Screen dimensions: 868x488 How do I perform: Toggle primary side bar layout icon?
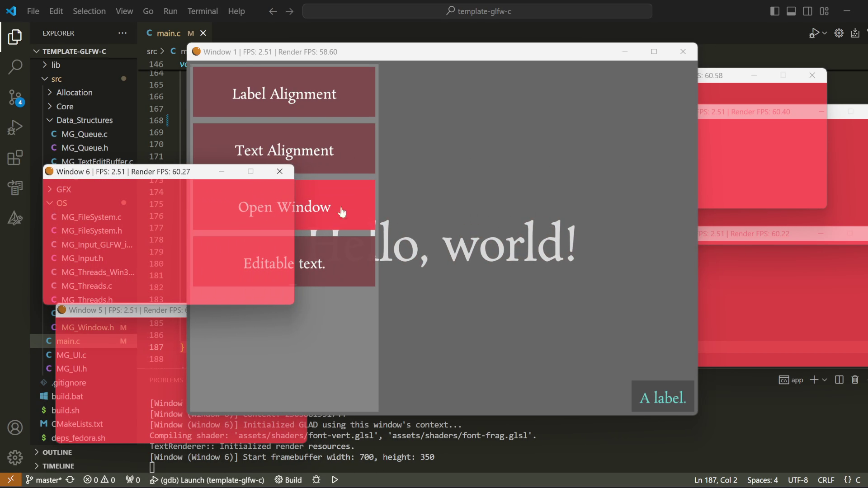click(x=774, y=11)
